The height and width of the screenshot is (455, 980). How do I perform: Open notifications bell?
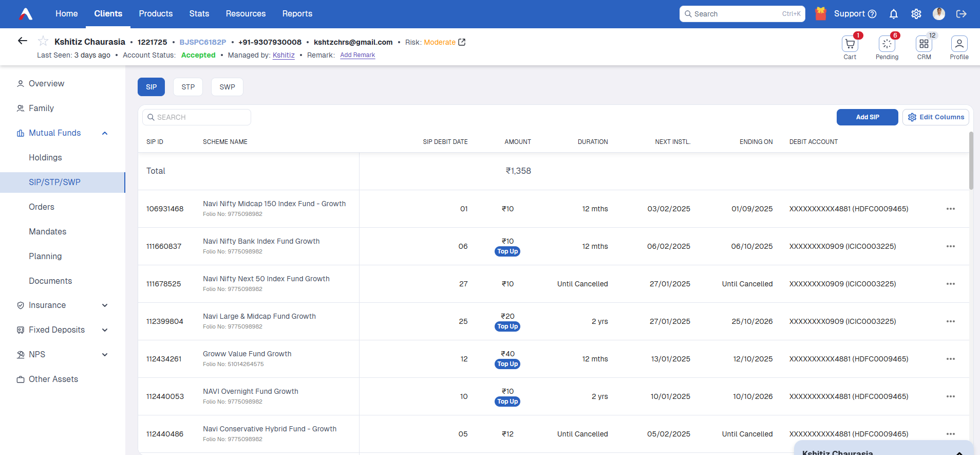click(x=894, y=14)
